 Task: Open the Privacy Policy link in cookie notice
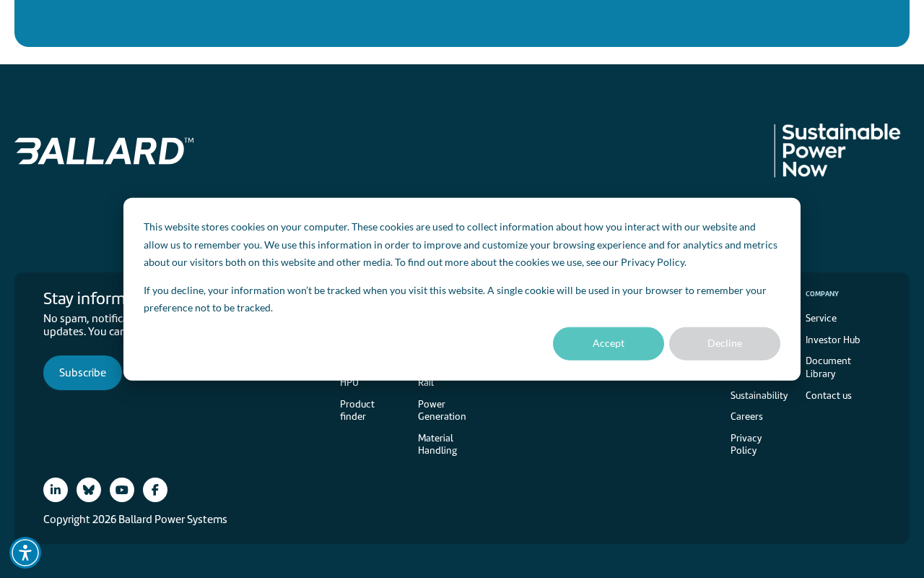(x=653, y=262)
